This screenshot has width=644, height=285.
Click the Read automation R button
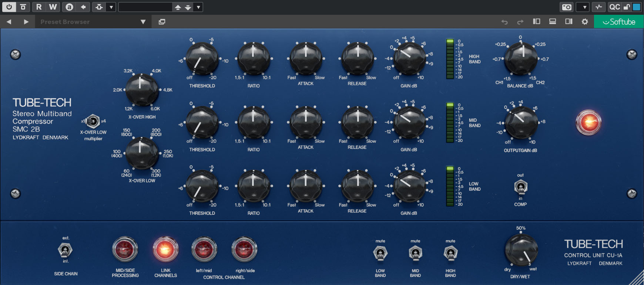pos(39,7)
